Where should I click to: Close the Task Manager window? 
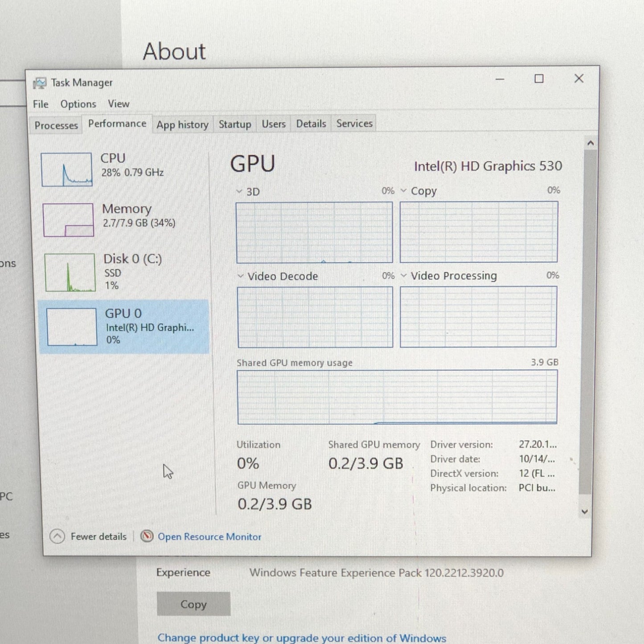[578, 78]
